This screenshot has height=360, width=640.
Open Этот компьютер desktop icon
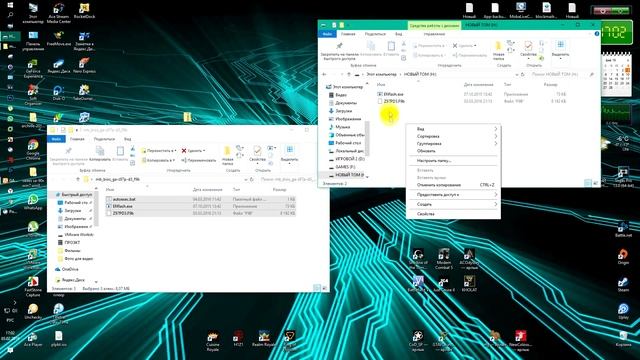33,13
